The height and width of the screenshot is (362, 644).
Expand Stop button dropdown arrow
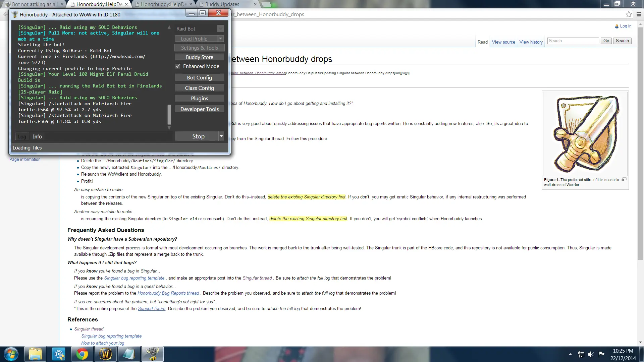[221, 136]
